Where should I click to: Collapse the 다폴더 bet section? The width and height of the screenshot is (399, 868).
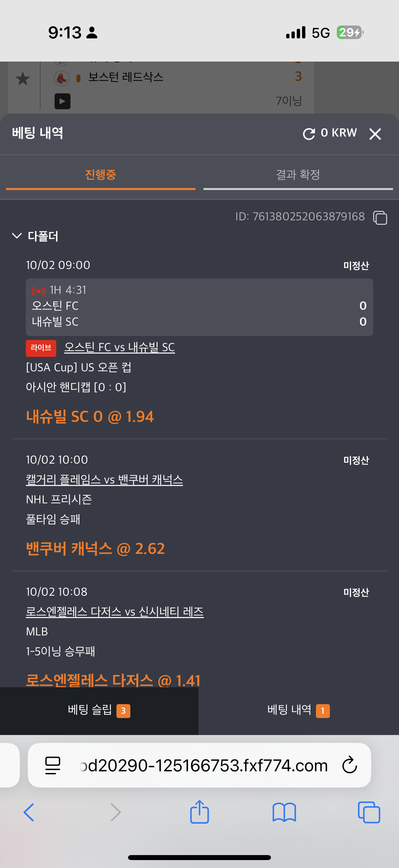[17, 235]
